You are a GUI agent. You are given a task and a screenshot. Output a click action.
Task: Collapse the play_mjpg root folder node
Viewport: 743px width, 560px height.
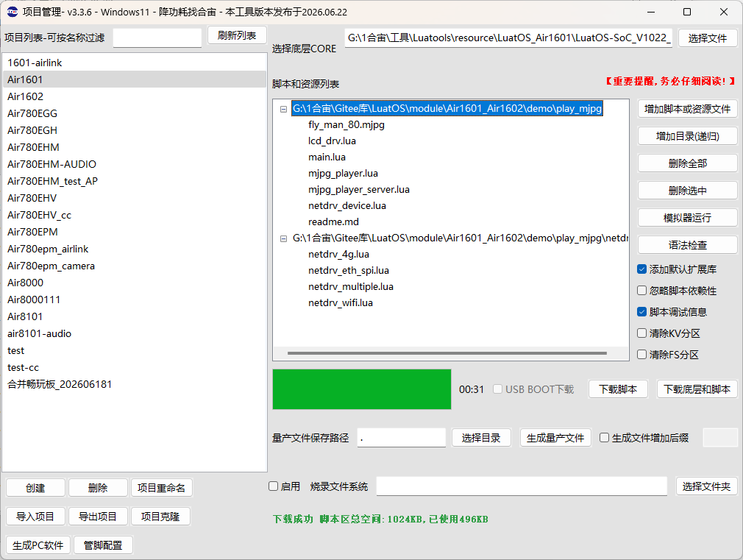(283, 109)
